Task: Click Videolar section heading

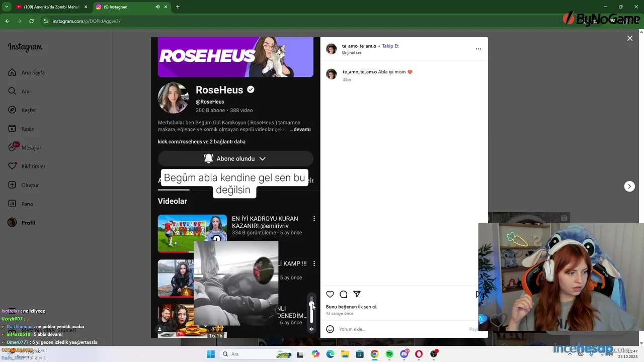Action: tap(173, 201)
